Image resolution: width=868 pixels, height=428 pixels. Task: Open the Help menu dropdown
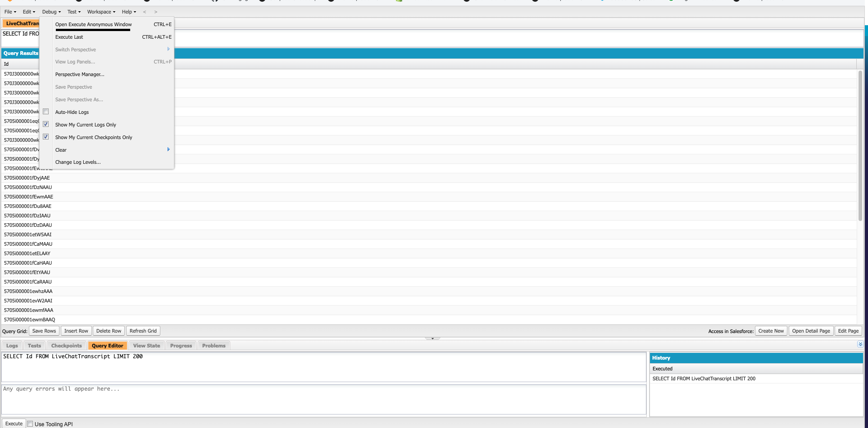coord(129,12)
